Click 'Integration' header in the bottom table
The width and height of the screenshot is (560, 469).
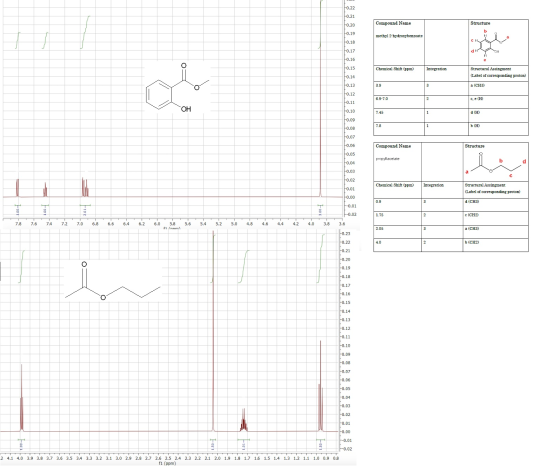pyautogui.click(x=433, y=185)
